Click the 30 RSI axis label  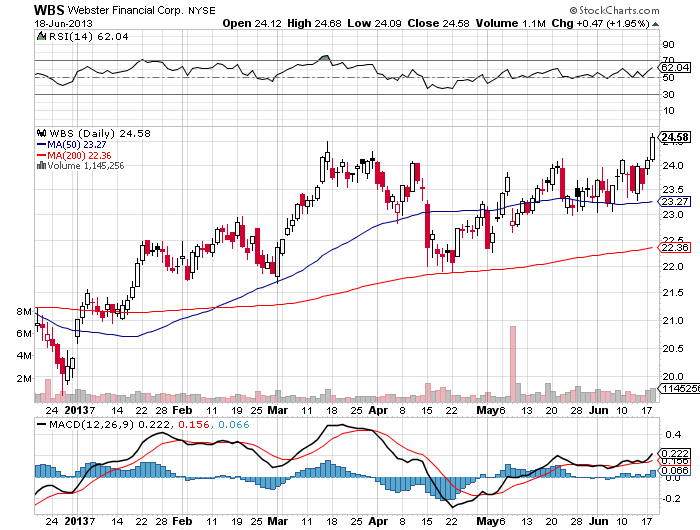(668, 95)
